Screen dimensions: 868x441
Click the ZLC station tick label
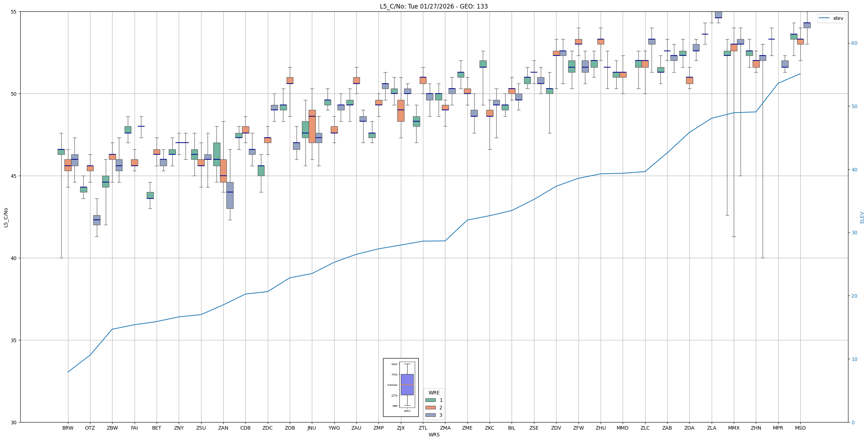pyautogui.click(x=645, y=428)
